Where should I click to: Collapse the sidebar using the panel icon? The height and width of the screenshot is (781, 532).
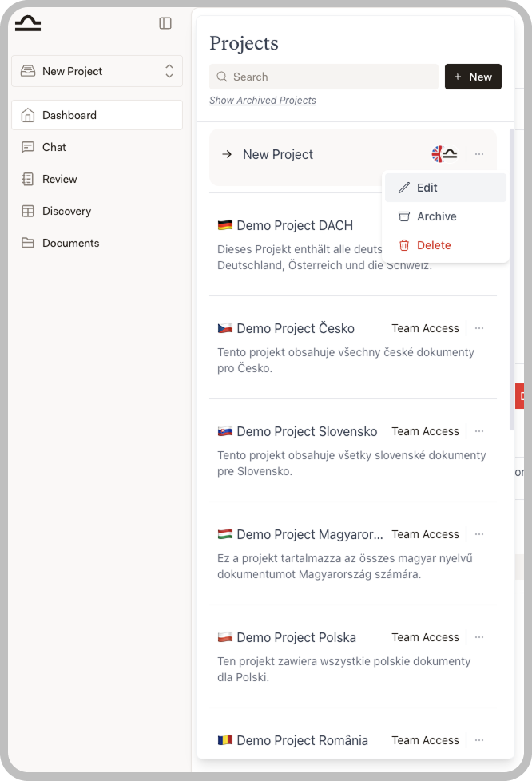[165, 23]
